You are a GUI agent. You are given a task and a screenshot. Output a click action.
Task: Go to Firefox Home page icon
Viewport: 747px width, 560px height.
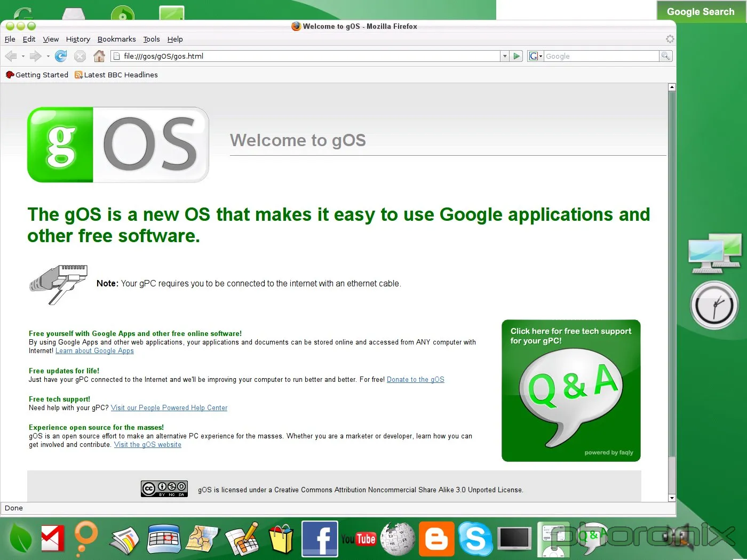(x=99, y=56)
